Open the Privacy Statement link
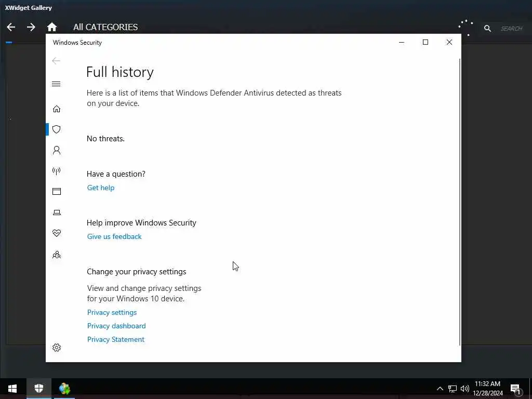 (116, 339)
